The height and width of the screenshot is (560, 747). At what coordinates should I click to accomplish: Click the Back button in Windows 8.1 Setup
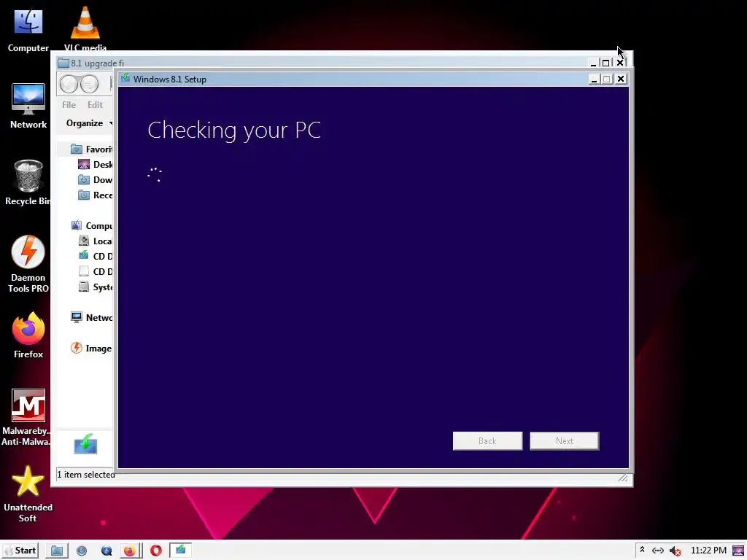coord(487,441)
